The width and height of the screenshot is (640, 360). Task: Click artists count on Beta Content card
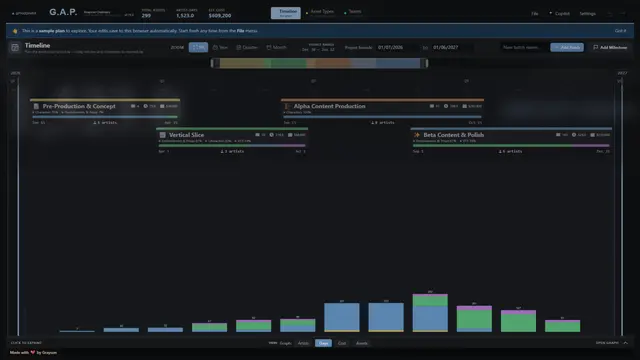[510, 151]
